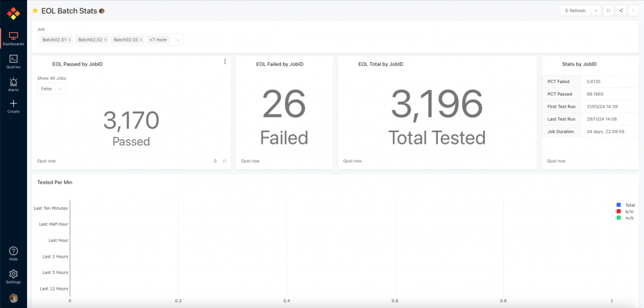Open EOL Passed widget options menu
The width and height of the screenshot is (644, 308).
click(225, 62)
